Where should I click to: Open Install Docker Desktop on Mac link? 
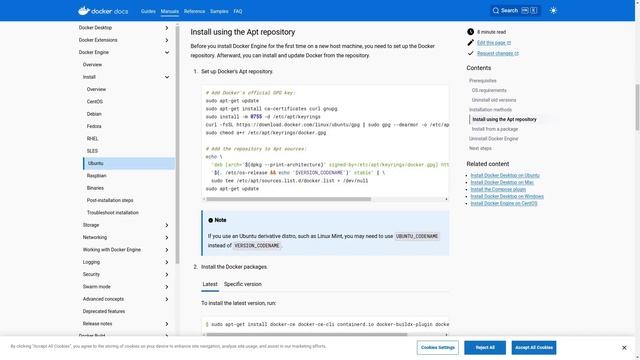coord(502,182)
